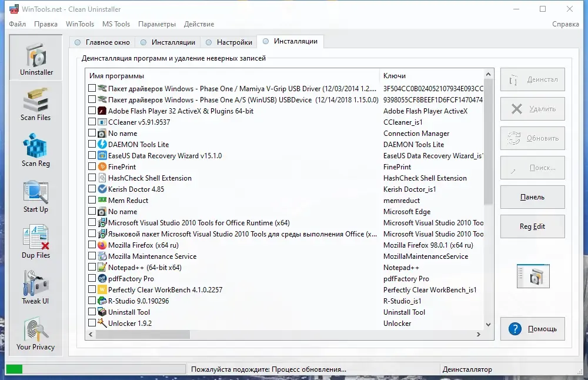The height and width of the screenshot is (380, 588).
Task: Click the Обновить button
Action: (533, 138)
